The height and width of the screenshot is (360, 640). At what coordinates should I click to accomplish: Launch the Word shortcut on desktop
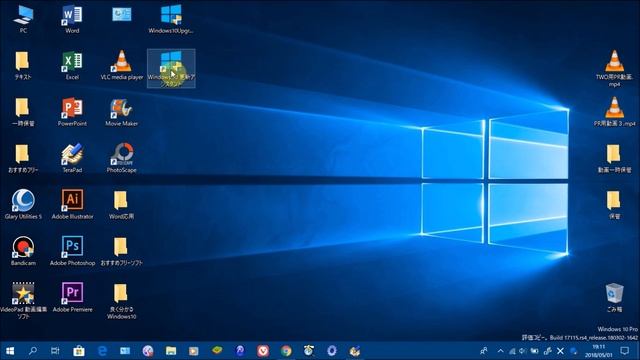(x=72, y=19)
